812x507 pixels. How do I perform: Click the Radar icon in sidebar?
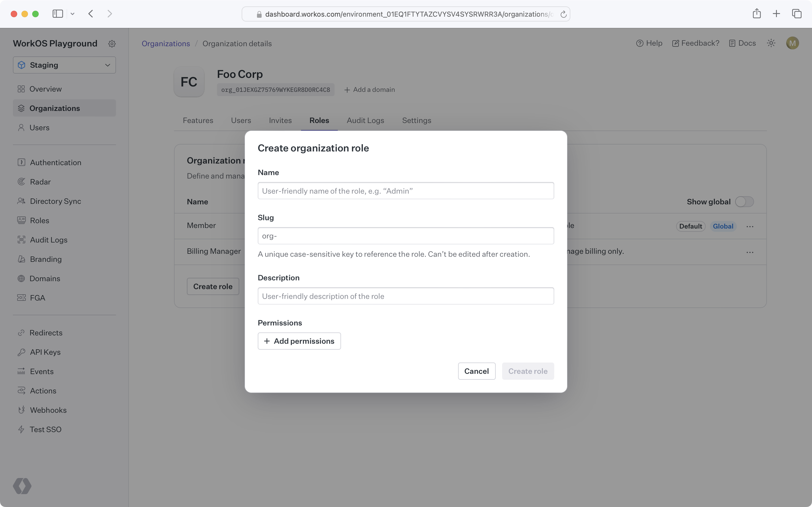click(21, 182)
